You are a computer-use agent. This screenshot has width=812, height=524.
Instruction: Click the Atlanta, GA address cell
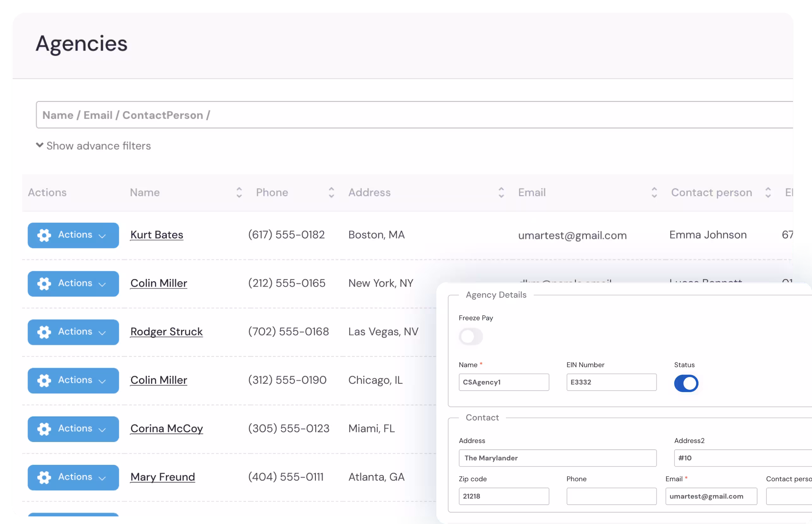(376, 477)
